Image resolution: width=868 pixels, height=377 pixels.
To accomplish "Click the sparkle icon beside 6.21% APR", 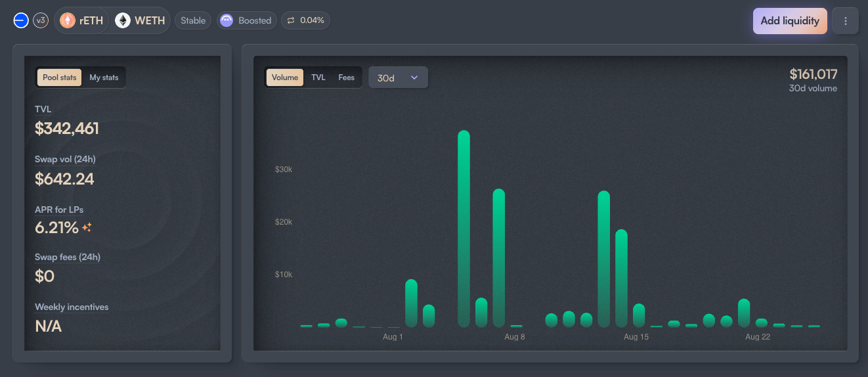I will point(87,228).
